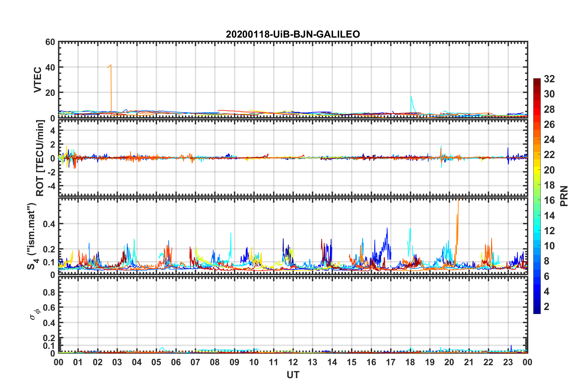Select the UT x-axis label
The height and width of the screenshot is (392, 586).
[x=293, y=375]
